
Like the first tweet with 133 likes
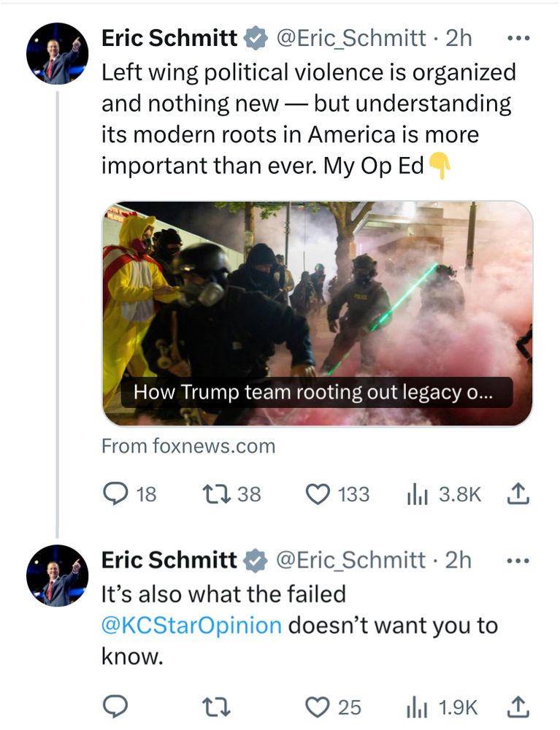(x=317, y=494)
